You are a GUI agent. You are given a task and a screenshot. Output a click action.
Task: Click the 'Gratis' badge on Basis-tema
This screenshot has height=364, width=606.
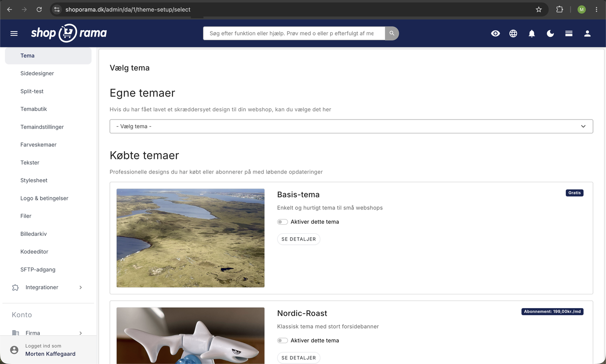574,193
